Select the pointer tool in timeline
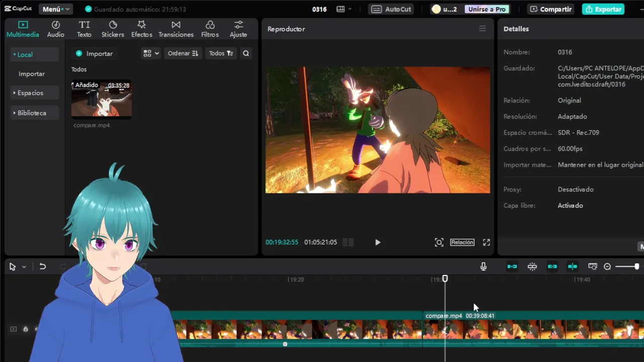 (13, 266)
